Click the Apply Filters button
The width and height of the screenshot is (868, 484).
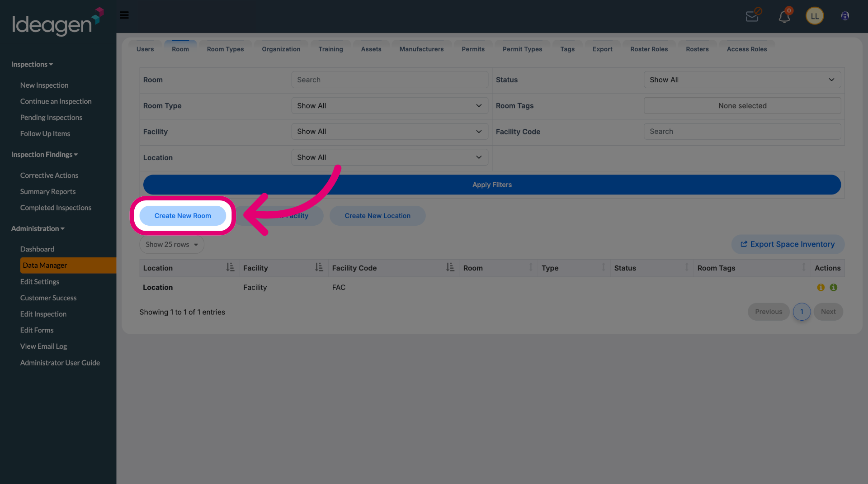pyautogui.click(x=492, y=185)
